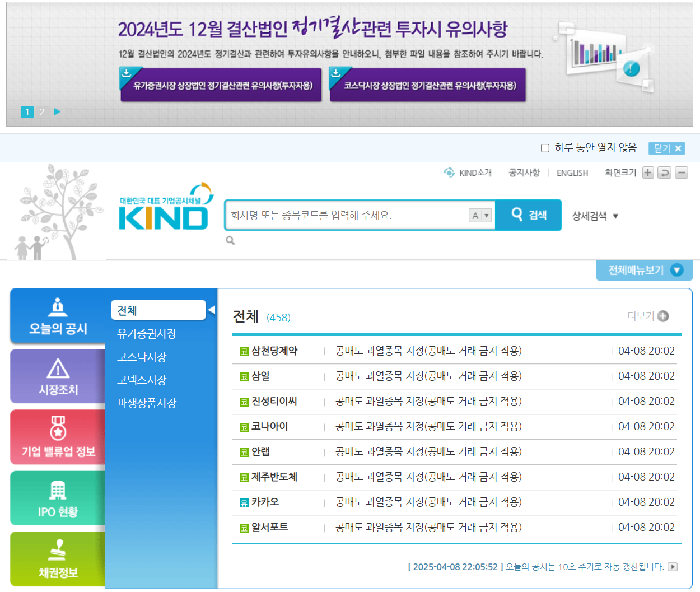Go to banner slide 2
Viewport: 700px width, 592px height.
click(x=42, y=112)
